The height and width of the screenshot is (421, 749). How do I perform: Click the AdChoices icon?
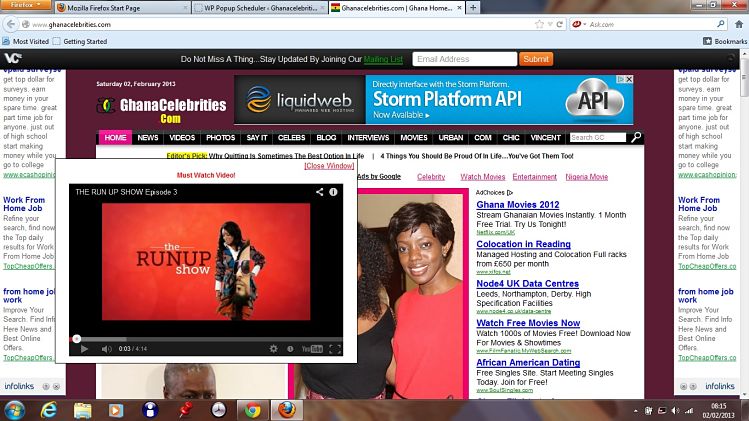click(x=510, y=193)
